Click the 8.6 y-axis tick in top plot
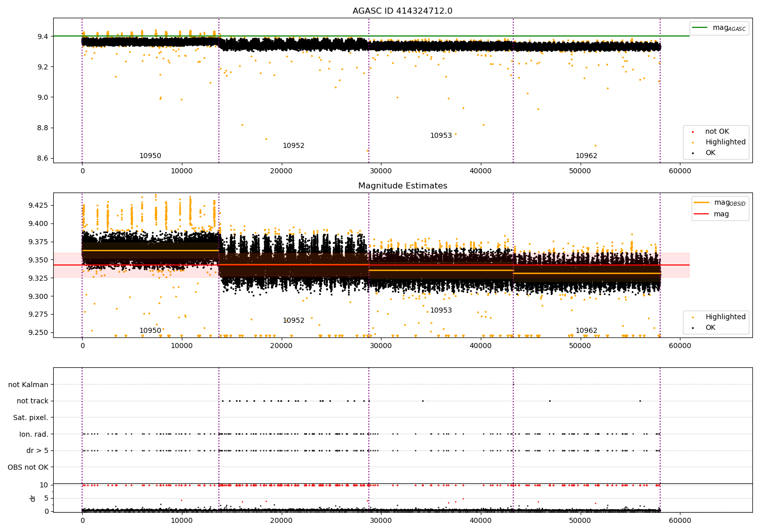Image resolution: width=760 pixels, height=532 pixels. (42, 158)
